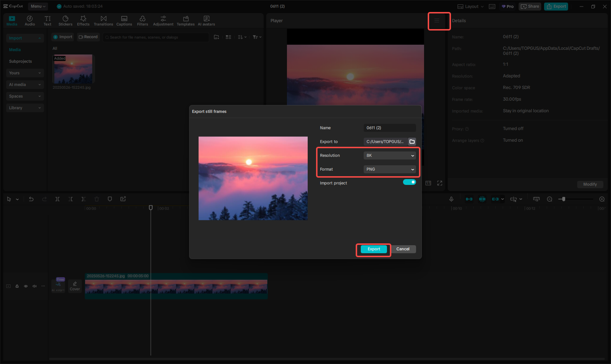Toggle the magnetic snapping icon
This screenshot has width=611, height=364.
pos(482,199)
